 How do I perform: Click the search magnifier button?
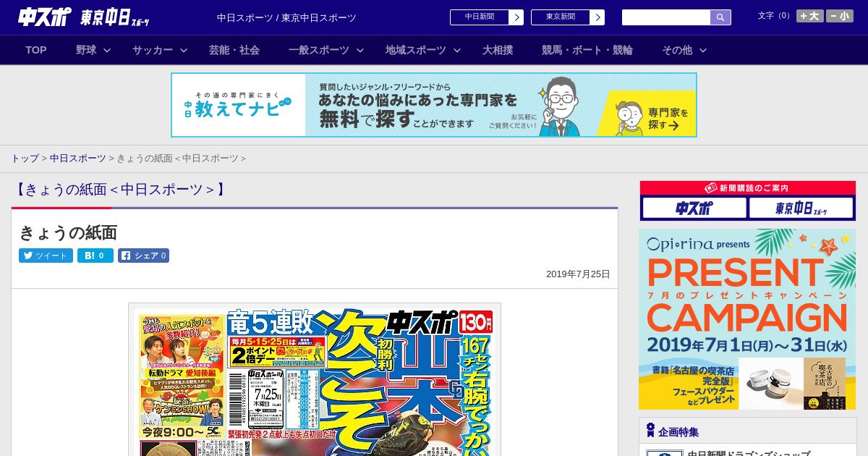tap(720, 17)
